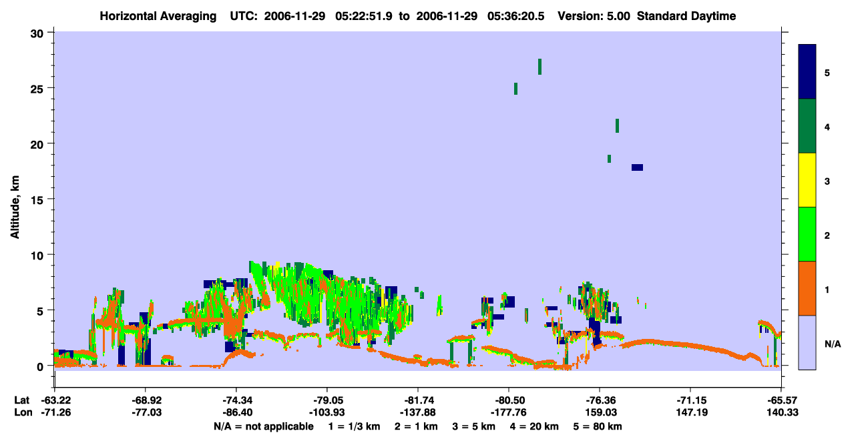
Task: Click longitude value -103.93
Action: (x=327, y=412)
